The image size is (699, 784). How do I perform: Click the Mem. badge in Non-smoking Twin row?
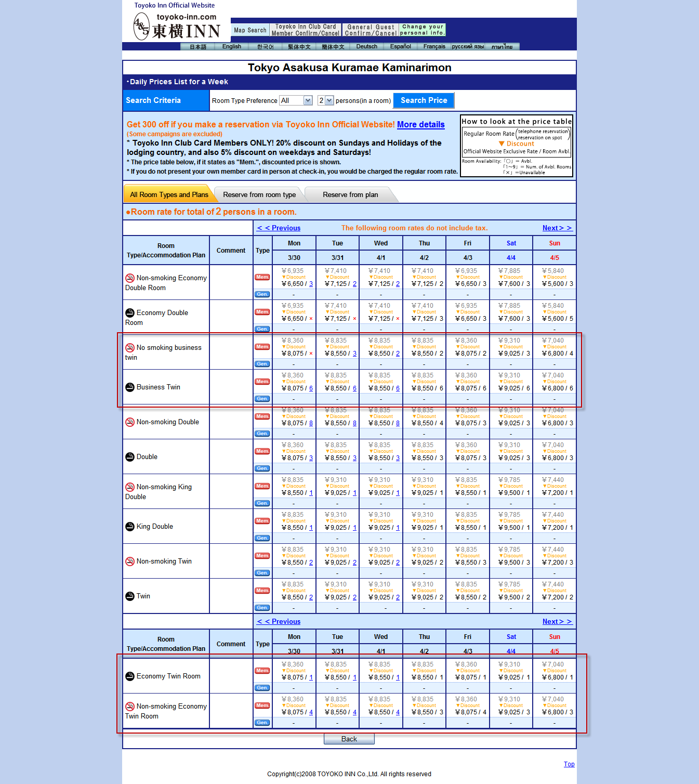[262, 556]
